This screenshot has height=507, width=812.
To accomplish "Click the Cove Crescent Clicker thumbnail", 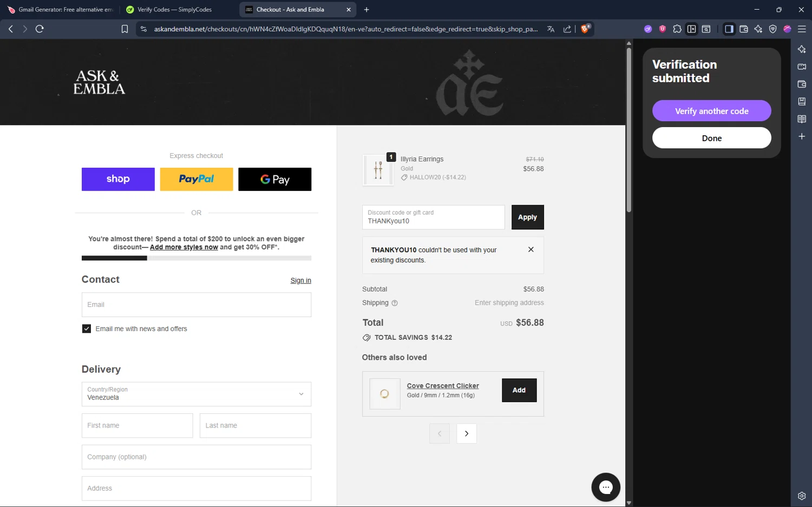I will point(384,394).
